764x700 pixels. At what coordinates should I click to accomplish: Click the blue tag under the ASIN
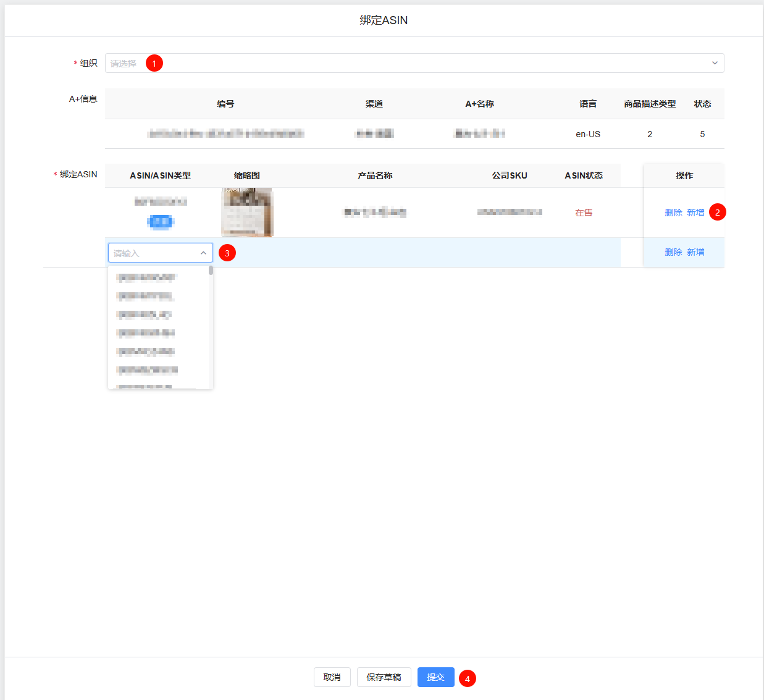pyautogui.click(x=161, y=222)
